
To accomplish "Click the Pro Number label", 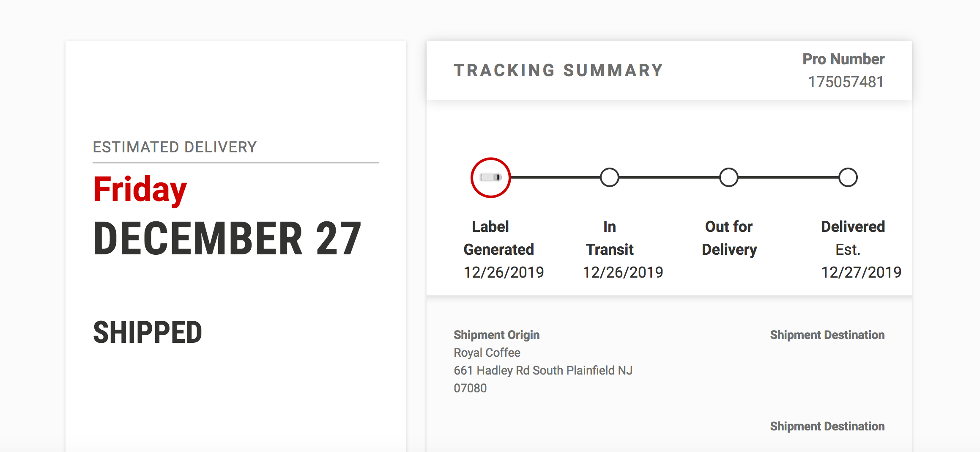I will pyautogui.click(x=843, y=59).
